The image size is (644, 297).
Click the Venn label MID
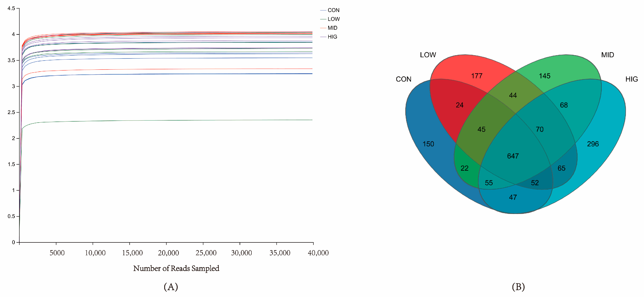[x=608, y=55]
